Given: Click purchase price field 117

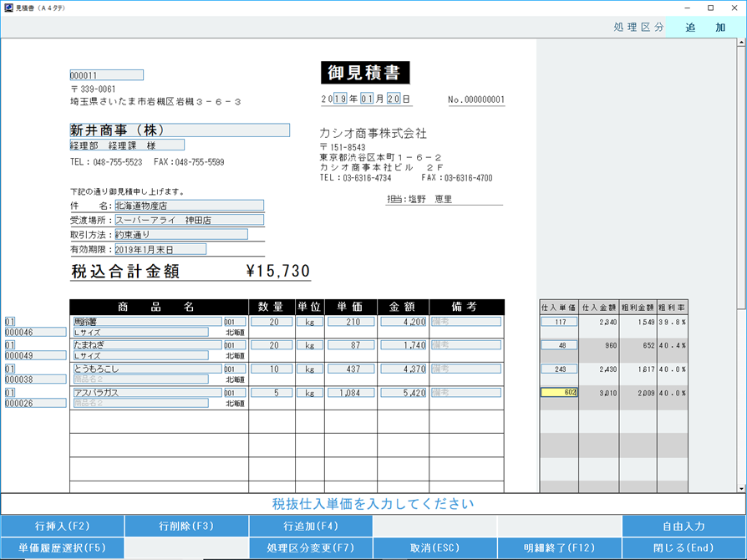Looking at the screenshot, I should pyautogui.click(x=559, y=322).
